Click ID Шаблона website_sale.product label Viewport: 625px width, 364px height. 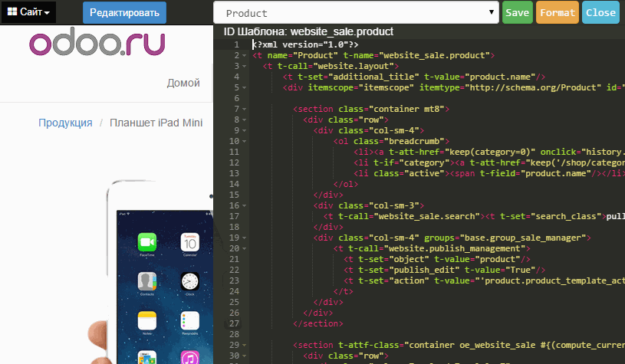click(308, 31)
